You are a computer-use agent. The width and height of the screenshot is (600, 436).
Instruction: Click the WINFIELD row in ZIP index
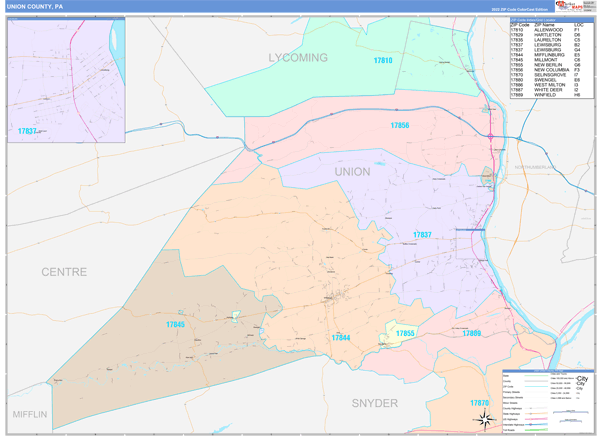tap(551, 95)
